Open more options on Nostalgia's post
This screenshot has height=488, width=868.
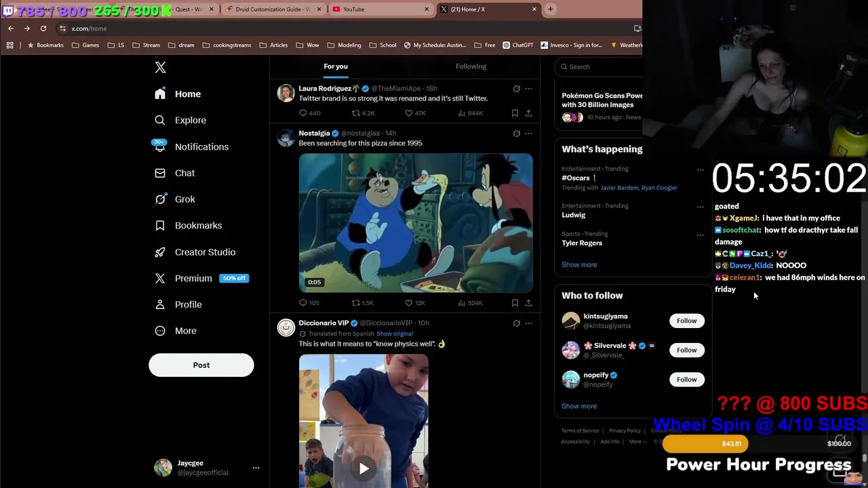pos(528,134)
